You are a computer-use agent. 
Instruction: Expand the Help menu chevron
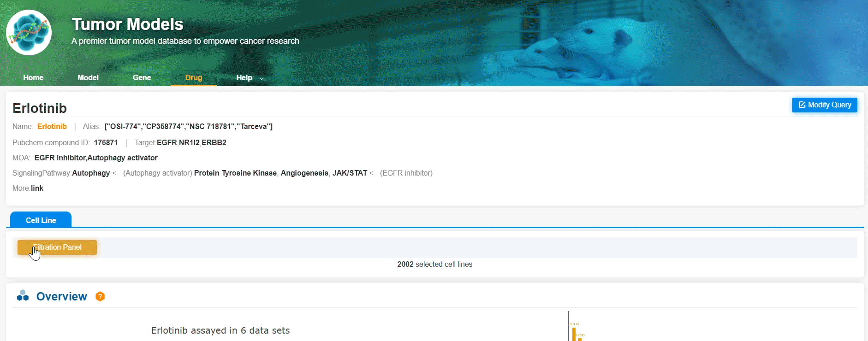(x=262, y=78)
